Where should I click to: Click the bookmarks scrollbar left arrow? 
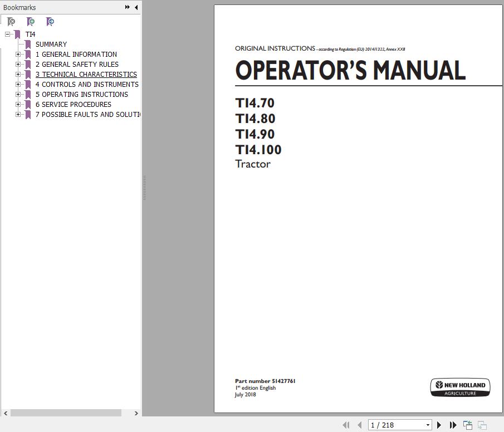coord(6,413)
